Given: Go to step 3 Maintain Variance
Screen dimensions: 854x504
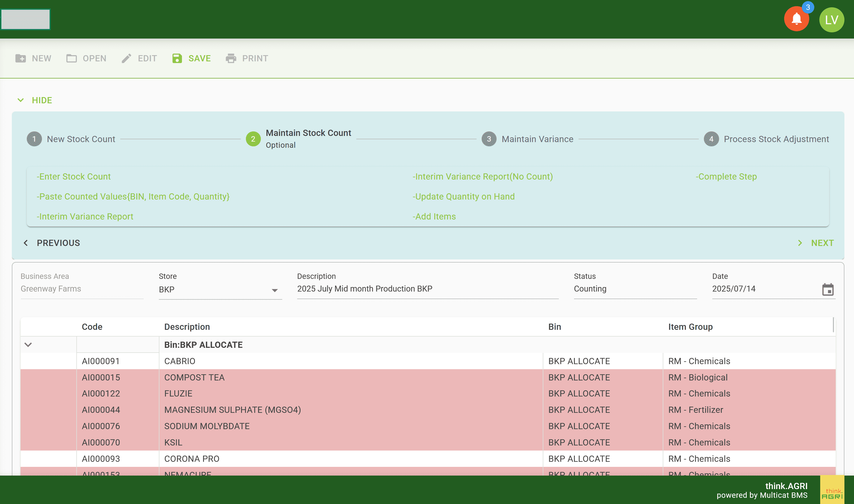Looking at the screenshot, I should coord(528,139).
